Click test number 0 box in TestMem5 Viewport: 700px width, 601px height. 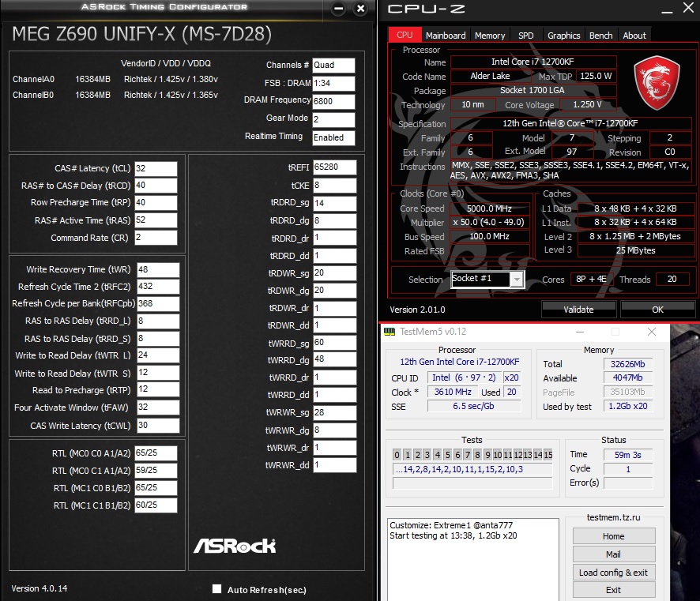pos(397,455)
